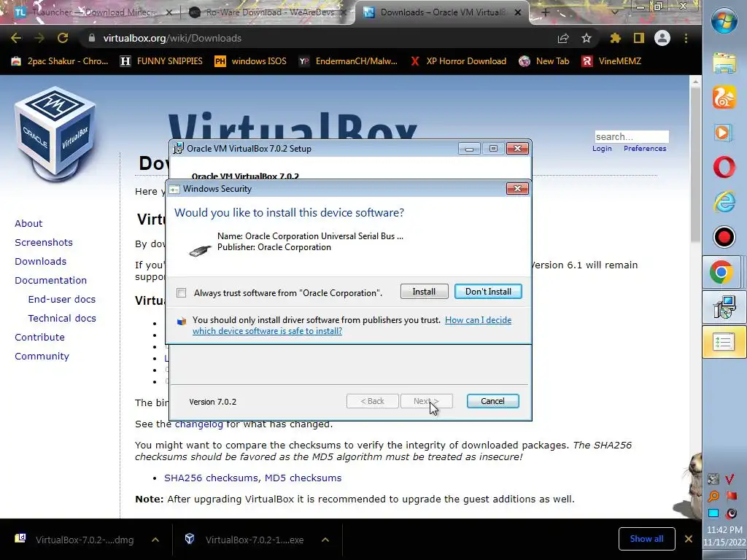This screenshot has width=747, height=560.
Task: Click the site search field
Action: pos(632,136)
